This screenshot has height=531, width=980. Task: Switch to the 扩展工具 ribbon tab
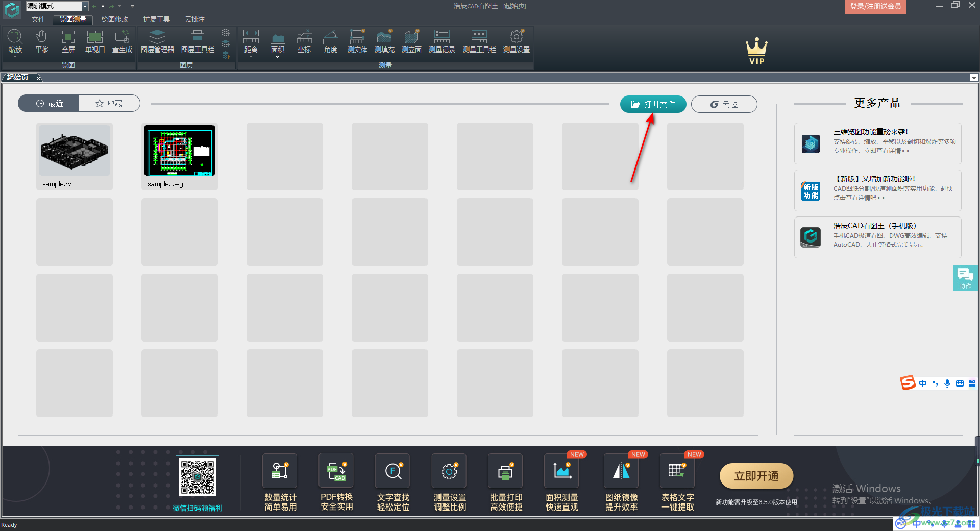[x=157, y=19]
